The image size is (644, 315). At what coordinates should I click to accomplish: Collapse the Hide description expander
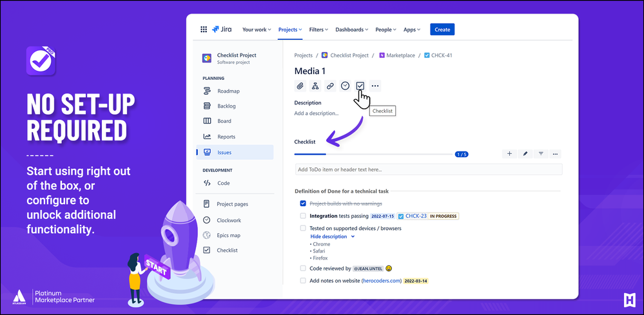pyautogui.click(x=332, y=236)
